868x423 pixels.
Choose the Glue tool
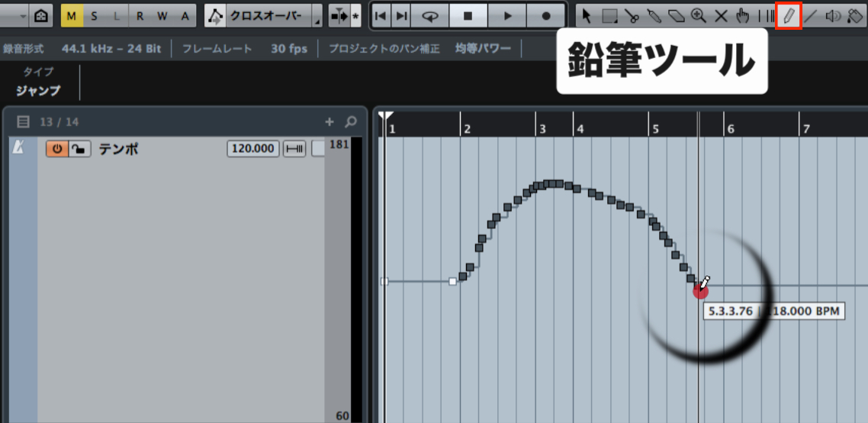[x=654, y=16]
